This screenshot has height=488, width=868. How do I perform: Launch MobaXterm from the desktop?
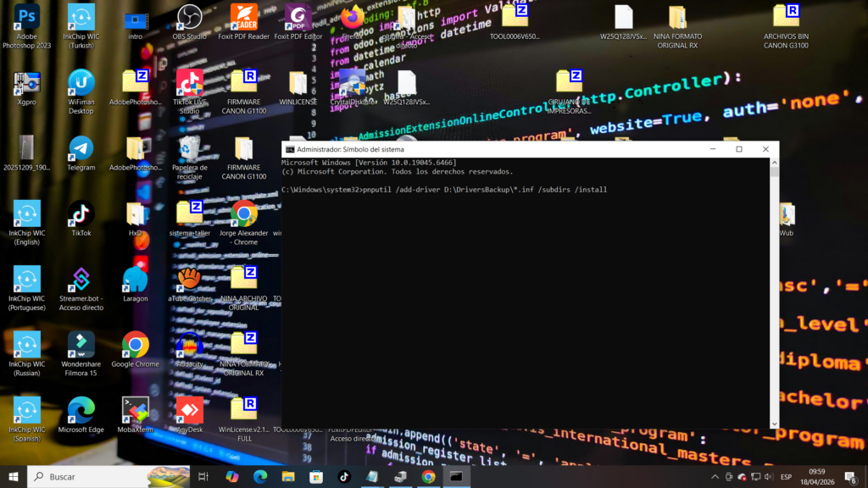[x=135, y=411]
